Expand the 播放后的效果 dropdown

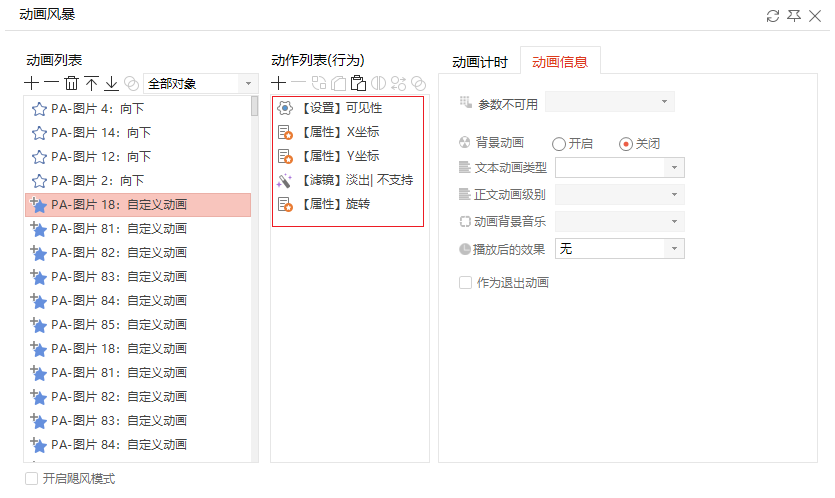click(x=620, y=249)
